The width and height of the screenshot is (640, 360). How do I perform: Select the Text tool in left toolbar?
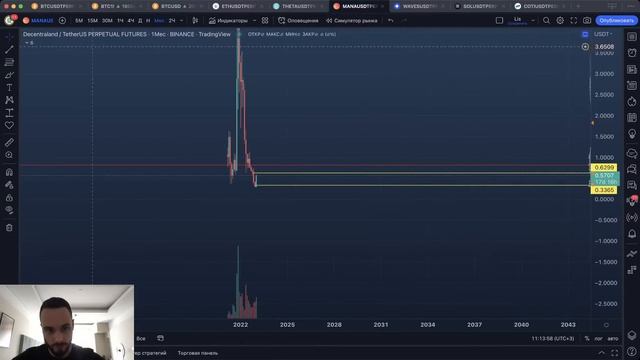tap(9, 88)
